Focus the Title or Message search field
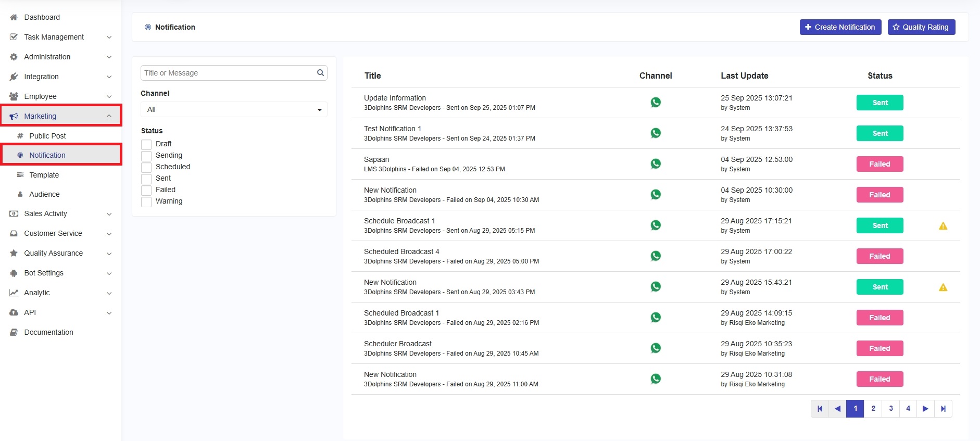This screenshot has height=441, width=980. point(228,73)
